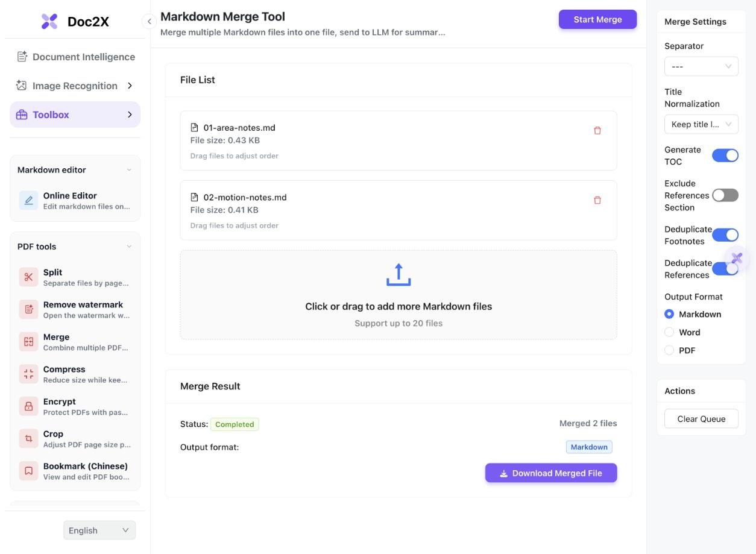Go to Image Recognition menu item
756x554 pixels.
click(x=75, y=86)
